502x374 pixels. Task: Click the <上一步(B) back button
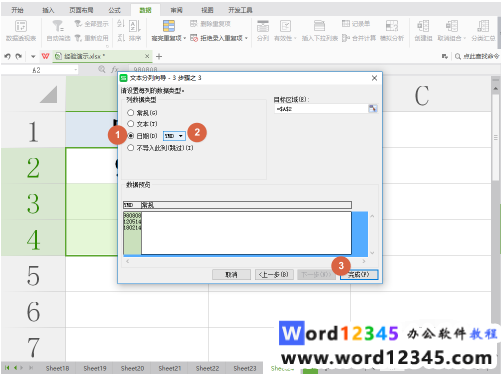[274, 275]
